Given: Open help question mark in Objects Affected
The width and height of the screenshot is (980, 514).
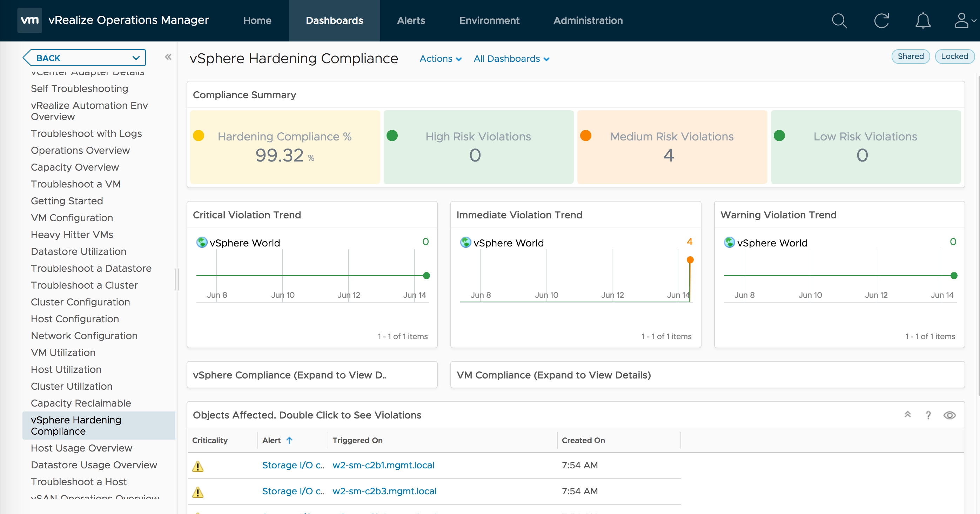Looking at the screenshot, I should [x=928, y=415].
